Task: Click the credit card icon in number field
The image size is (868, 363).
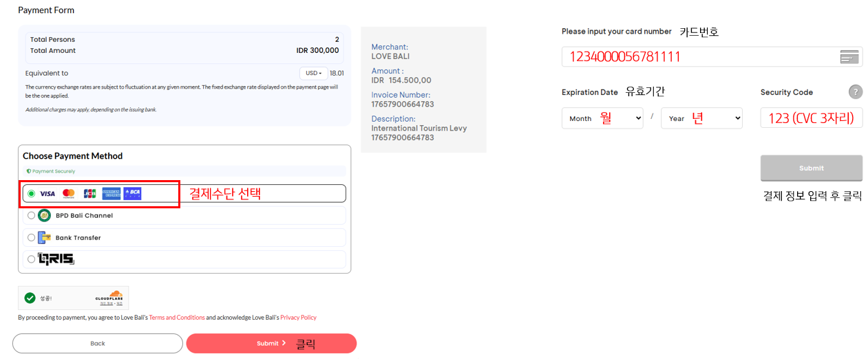Action: pos(849,57)
